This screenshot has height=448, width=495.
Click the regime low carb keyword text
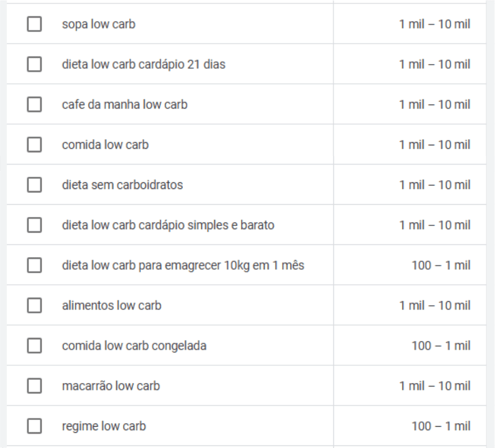104,426
